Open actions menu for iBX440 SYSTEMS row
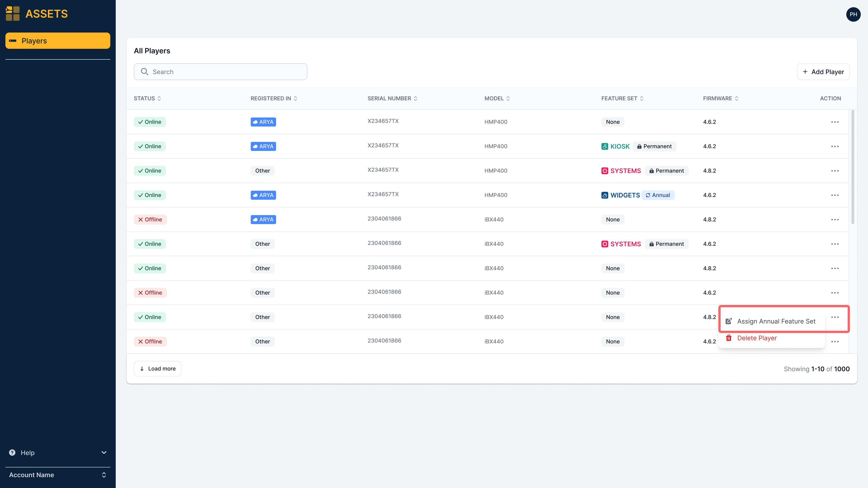 (x=835, y=244)
